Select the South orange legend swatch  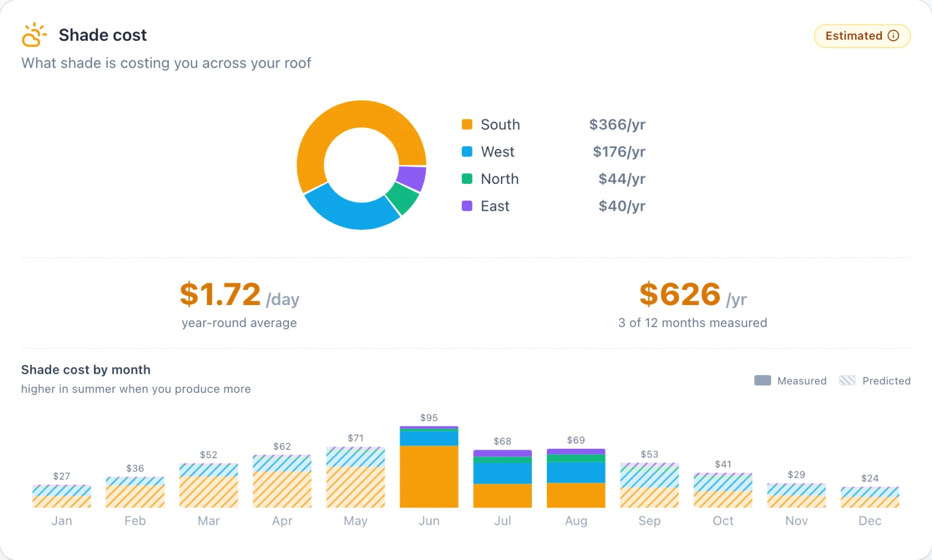click(467, 125)
